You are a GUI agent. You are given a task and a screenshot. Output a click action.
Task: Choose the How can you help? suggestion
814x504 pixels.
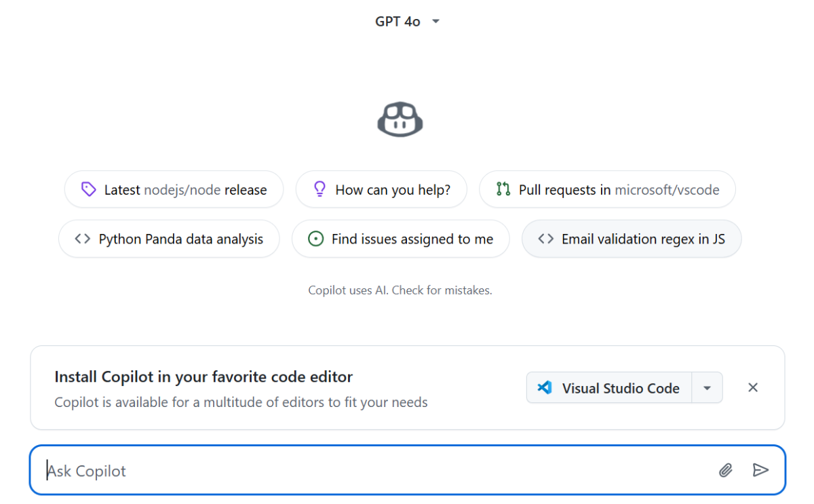[381, 189]
